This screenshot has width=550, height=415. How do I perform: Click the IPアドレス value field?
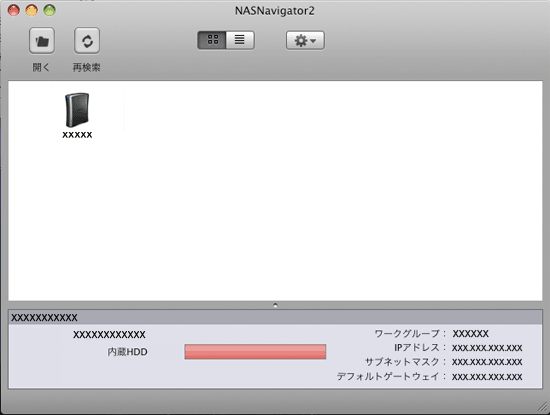point(487,348)
